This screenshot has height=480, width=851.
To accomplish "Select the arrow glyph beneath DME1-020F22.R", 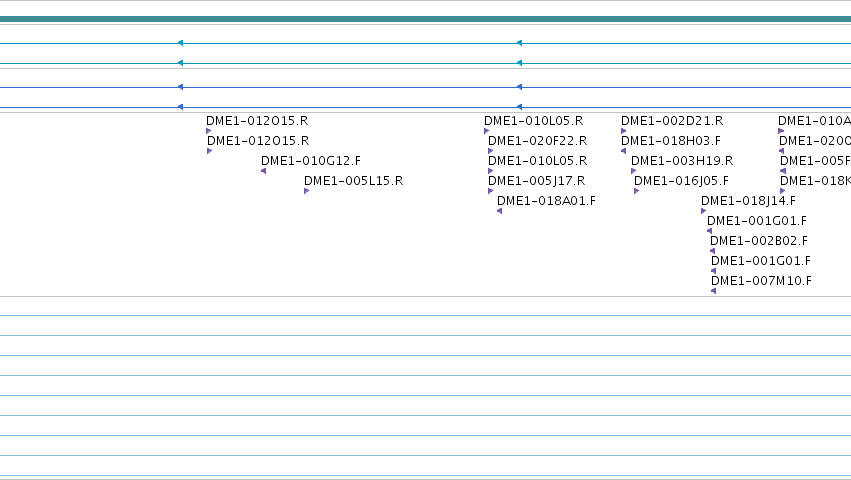I will click(491, 151).
